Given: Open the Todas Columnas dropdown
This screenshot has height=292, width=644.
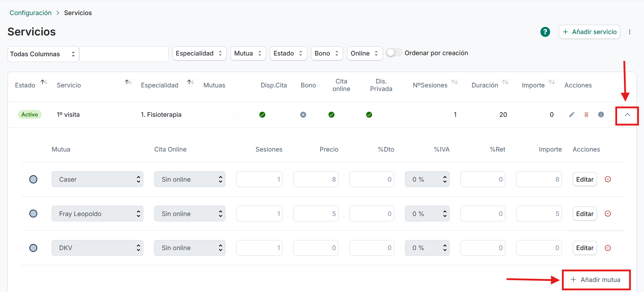Looking at the screenshot, I should 43,54.
